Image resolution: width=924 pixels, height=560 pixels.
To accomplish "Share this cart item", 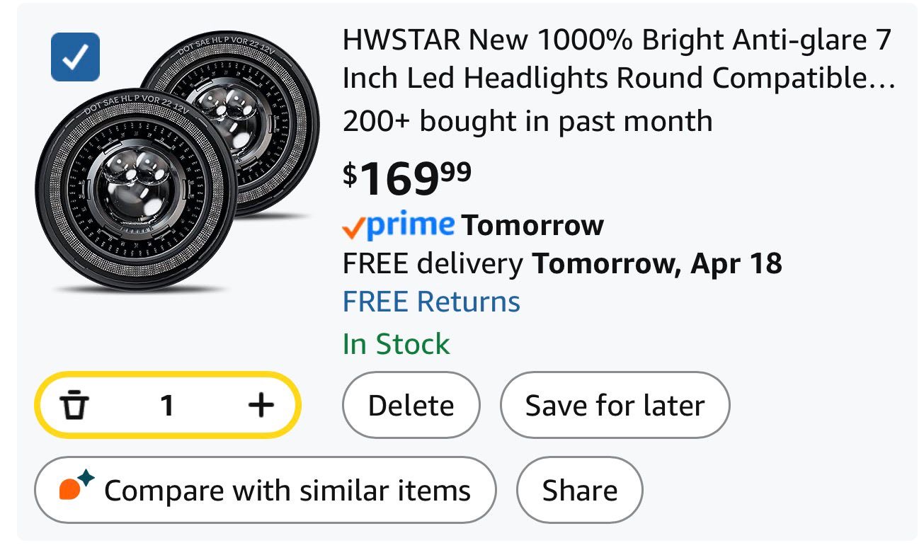I will pyautogui.click(x=579, y=490).
